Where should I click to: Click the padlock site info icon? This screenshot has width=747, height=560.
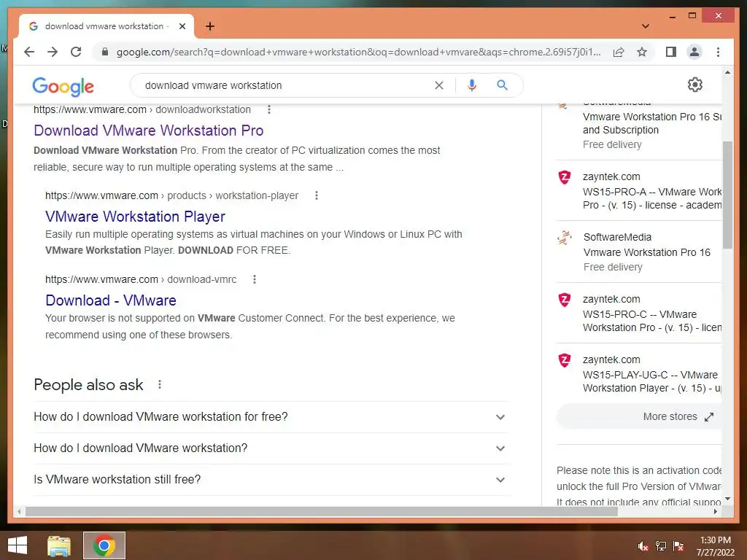(x=105, y=52)
